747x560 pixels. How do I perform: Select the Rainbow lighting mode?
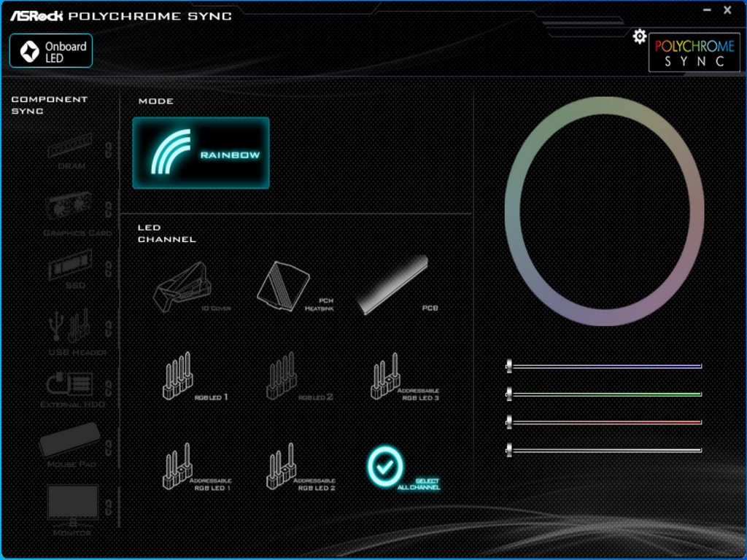[x=201, y=153]
